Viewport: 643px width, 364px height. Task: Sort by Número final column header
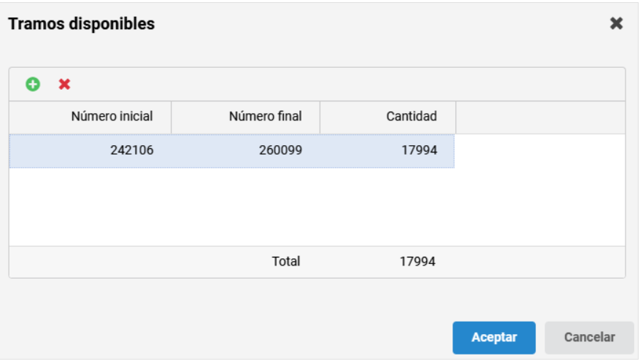(246, 117)
